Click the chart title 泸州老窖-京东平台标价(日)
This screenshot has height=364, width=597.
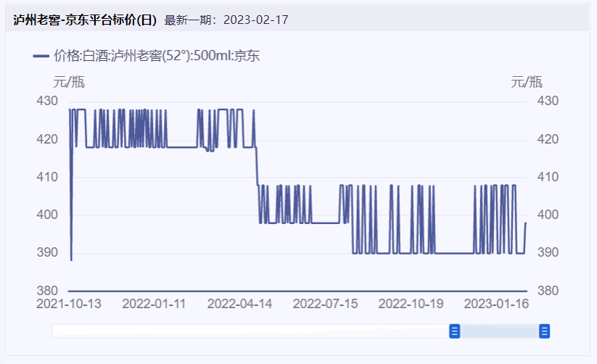tap(85, 20)
